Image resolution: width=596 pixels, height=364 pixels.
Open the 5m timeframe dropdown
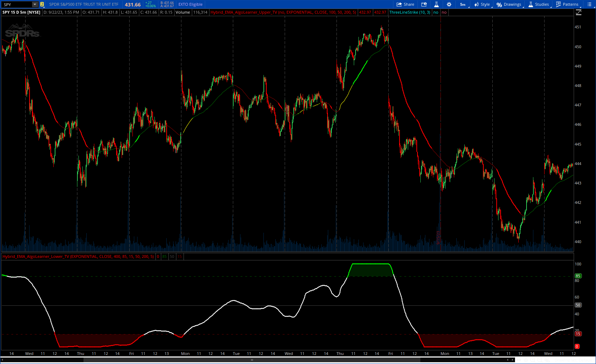[x=464, y=5]
